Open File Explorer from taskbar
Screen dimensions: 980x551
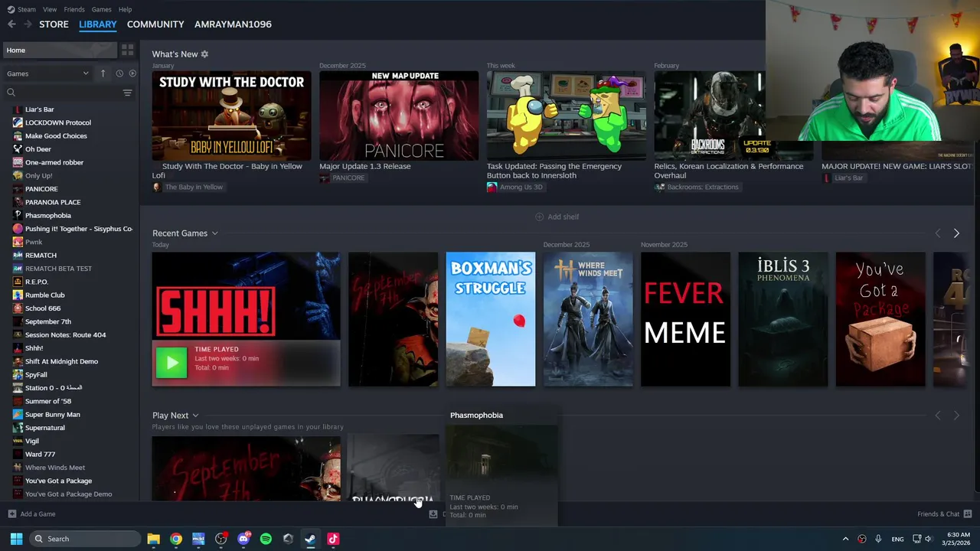tap(153, 539)
